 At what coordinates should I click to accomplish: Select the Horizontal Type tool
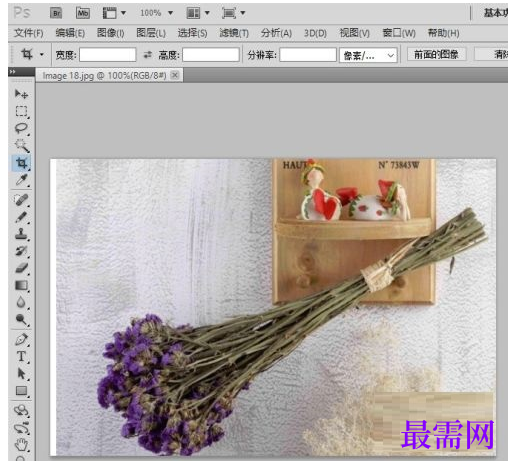pos(21,357)
